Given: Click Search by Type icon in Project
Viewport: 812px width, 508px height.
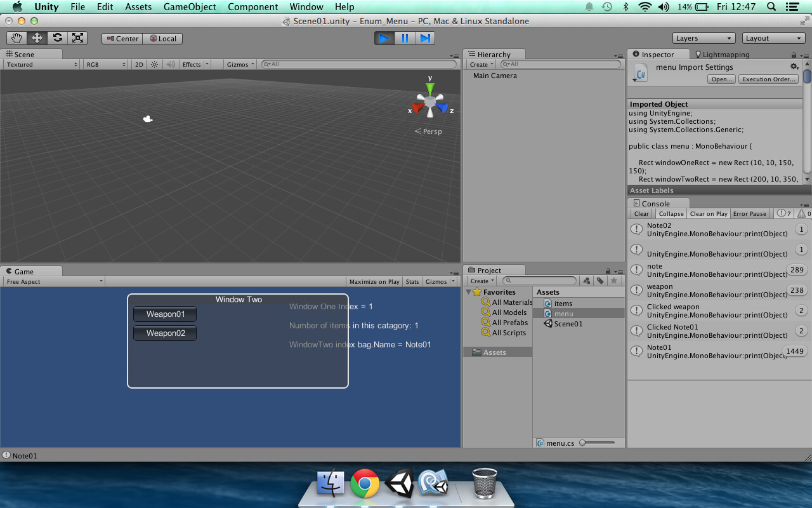Looking at the screenshot, I should 586,281.
